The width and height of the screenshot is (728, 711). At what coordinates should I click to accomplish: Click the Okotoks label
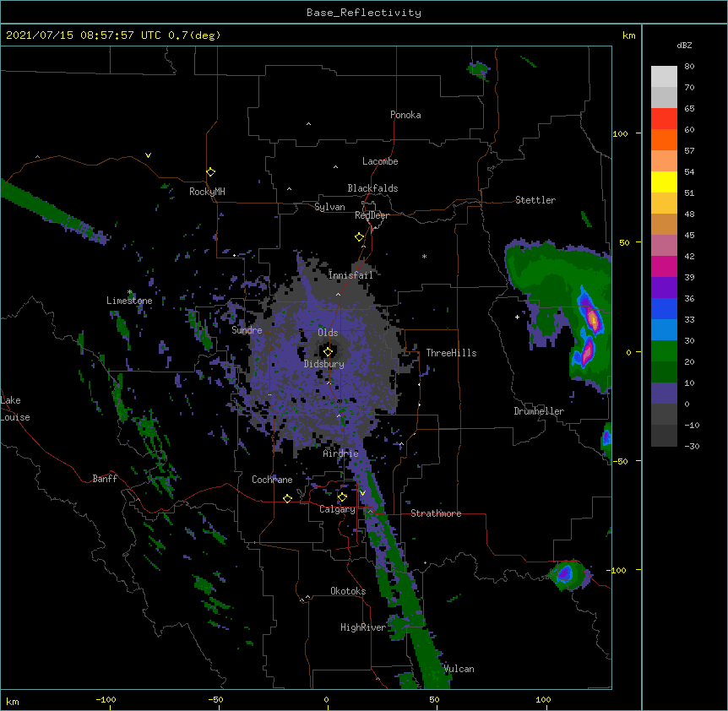pos(348,591)
